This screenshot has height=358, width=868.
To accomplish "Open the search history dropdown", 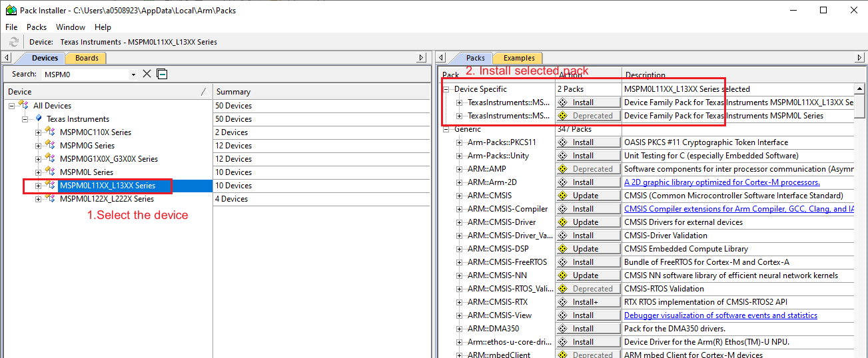I will 133,75.
